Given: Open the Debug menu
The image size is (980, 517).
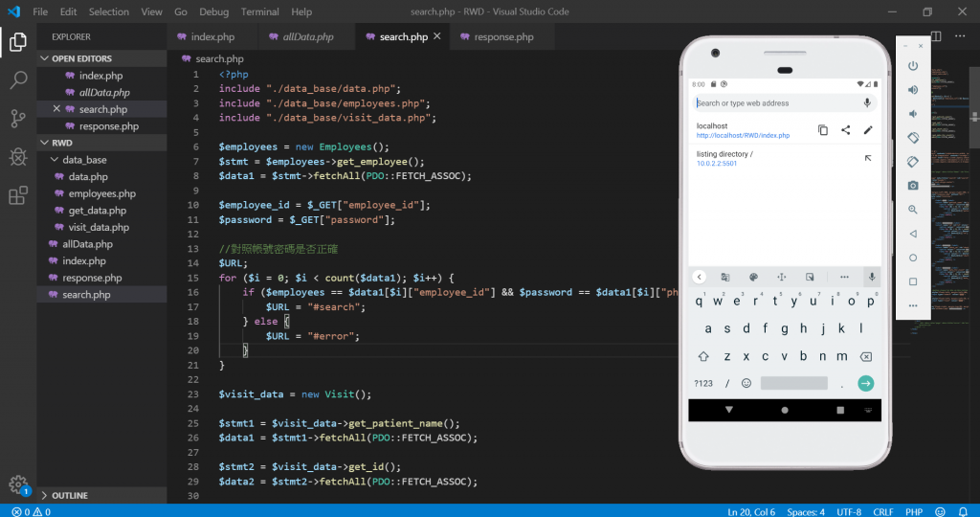Looking at the screenshot, I should (x=213, y=11).
